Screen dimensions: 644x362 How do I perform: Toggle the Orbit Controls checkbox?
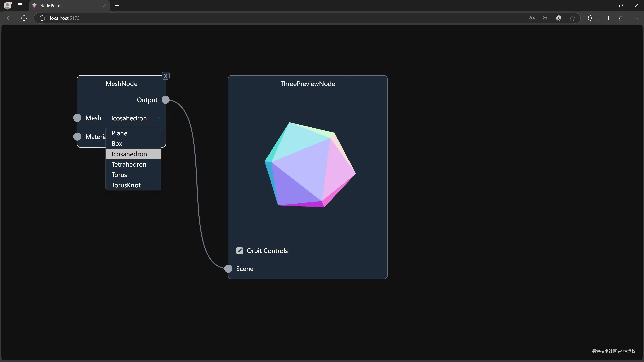239,251
